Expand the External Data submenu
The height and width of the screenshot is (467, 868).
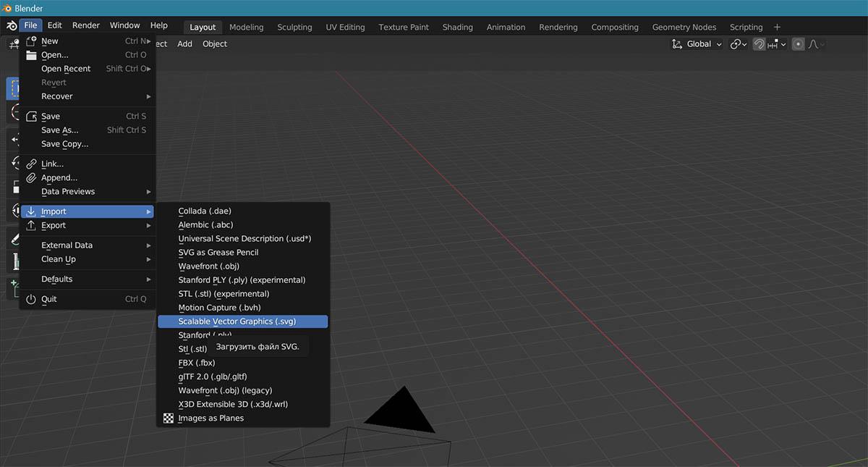(x=88, y=245)
